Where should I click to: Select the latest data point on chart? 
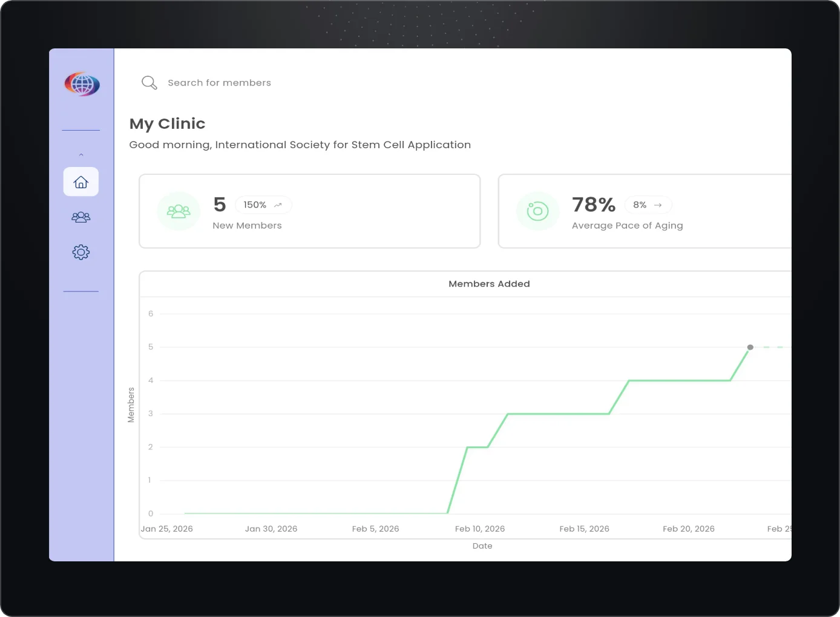pyautogui.click(x=750, y=347)
